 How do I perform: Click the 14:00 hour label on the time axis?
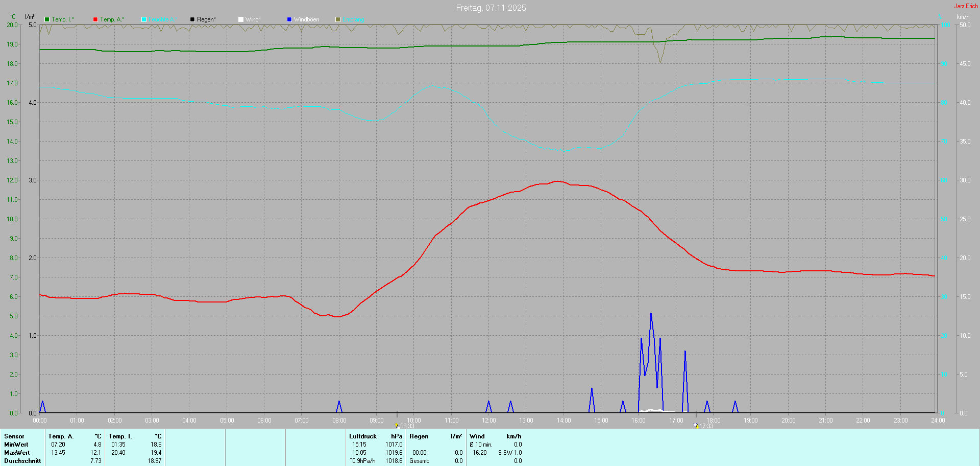pos(564,421)
